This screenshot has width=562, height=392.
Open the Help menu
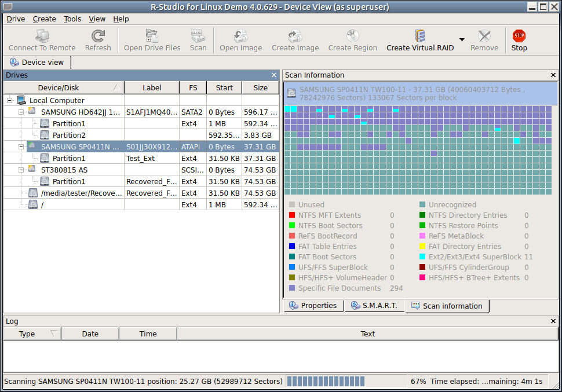click(x=121, y=19)
